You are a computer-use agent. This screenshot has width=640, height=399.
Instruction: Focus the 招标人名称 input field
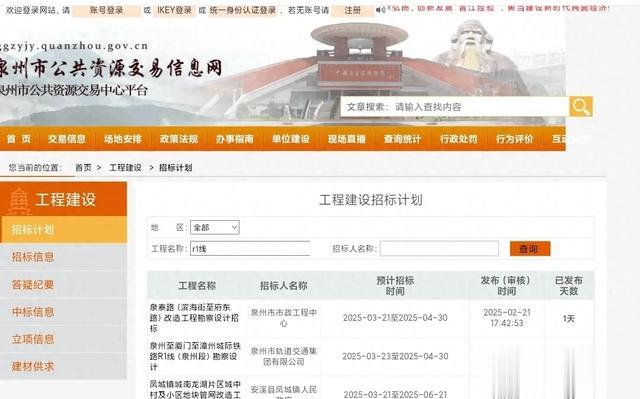tap(439, 248)
